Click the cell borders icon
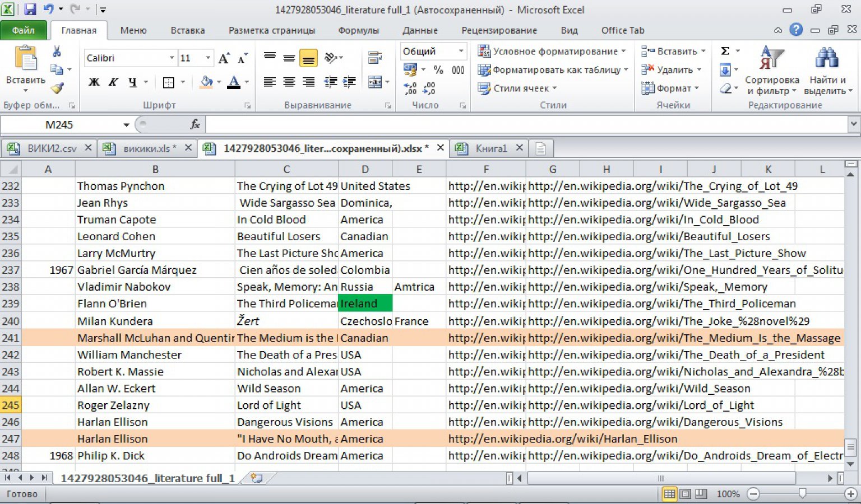Image resolution: width=861 pixels, height=504 pixels. (x=168, y=82)
